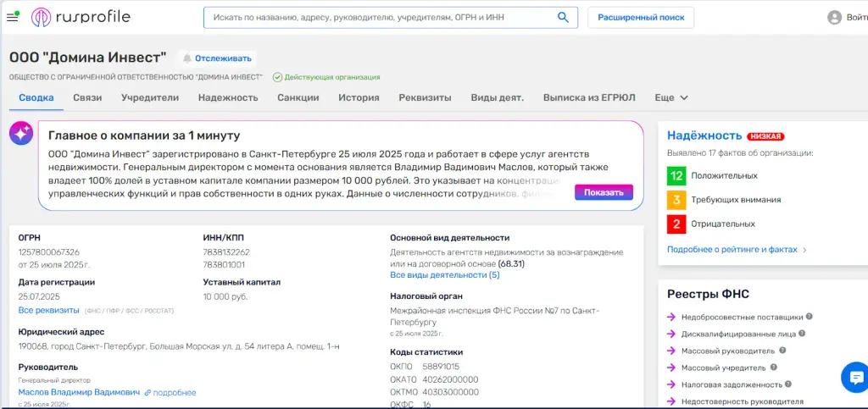Click OGRN value 1257800067326
The image size is (868, 409).
coord(48,252)
